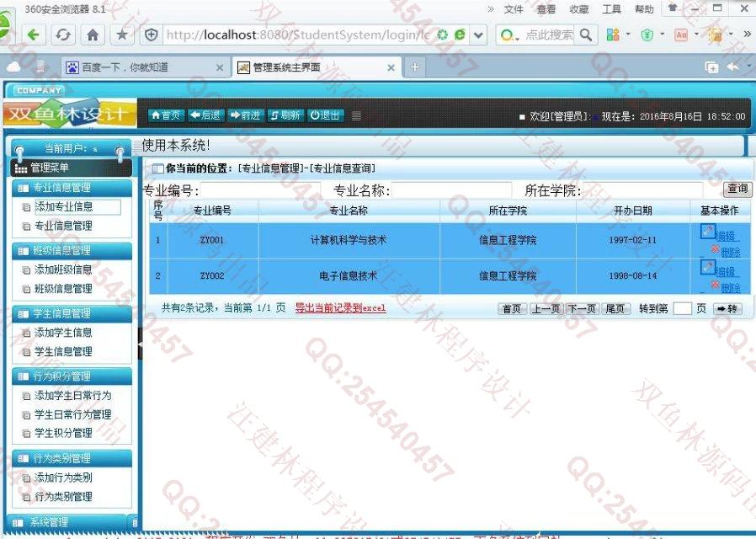Open 添加行为类别 in sidebar
The height and width of the screenshot is (539, 756).
click(x=63, y=478)
